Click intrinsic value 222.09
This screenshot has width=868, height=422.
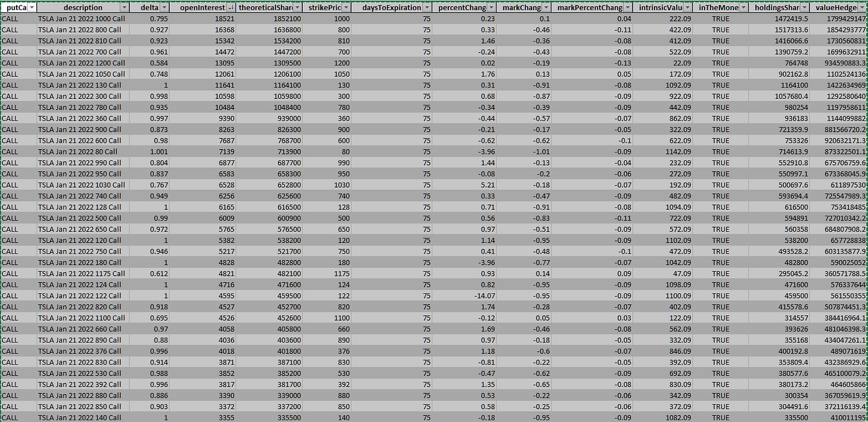(679, 19)
